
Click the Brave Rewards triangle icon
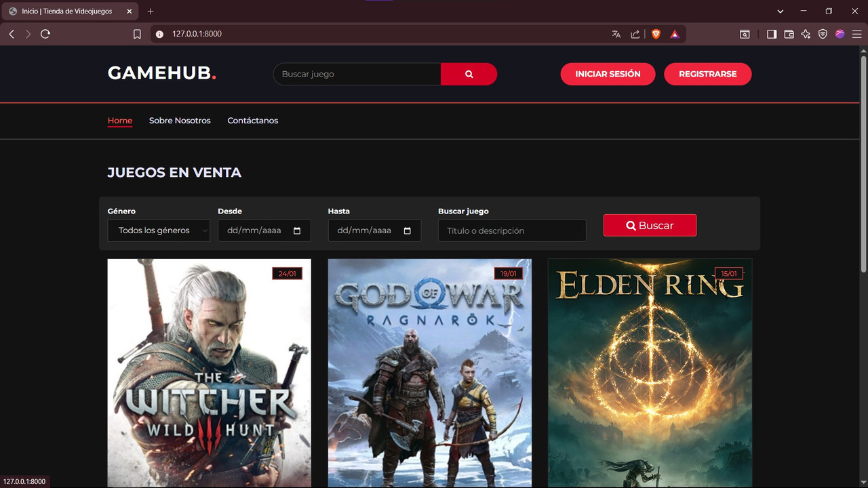675,34
